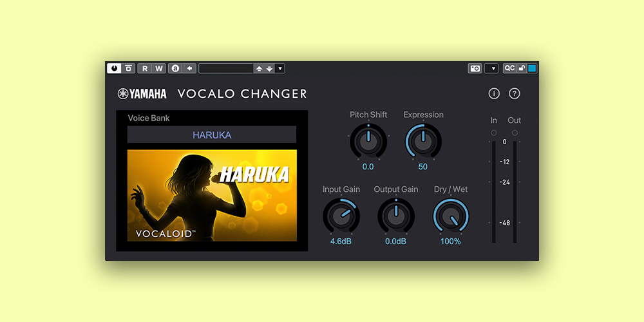Toggle the plugin power/activate button
This screenshot has width=644, height=322.
(114, 68)
